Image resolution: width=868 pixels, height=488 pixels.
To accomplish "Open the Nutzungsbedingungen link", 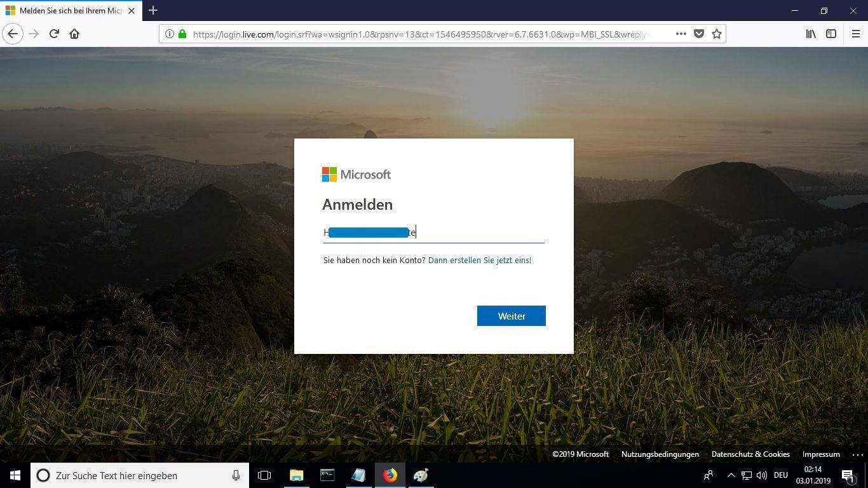I will (x=660, y=454).
